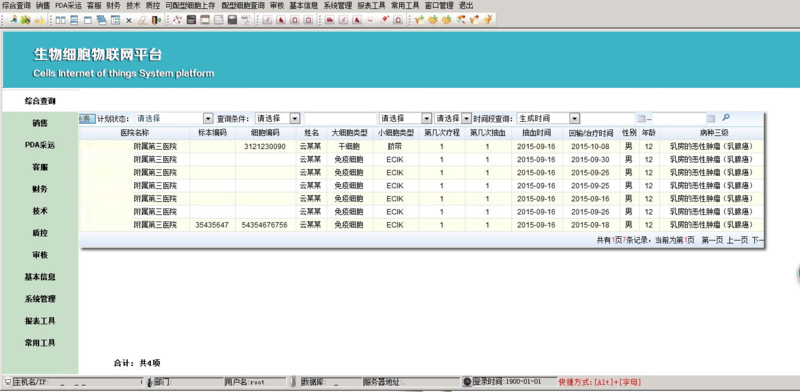Image resolution: width=800 pixels, height=392 pixels.
Task: Click the molecule-shaped toolbar icon
Action: coord(178,20)
